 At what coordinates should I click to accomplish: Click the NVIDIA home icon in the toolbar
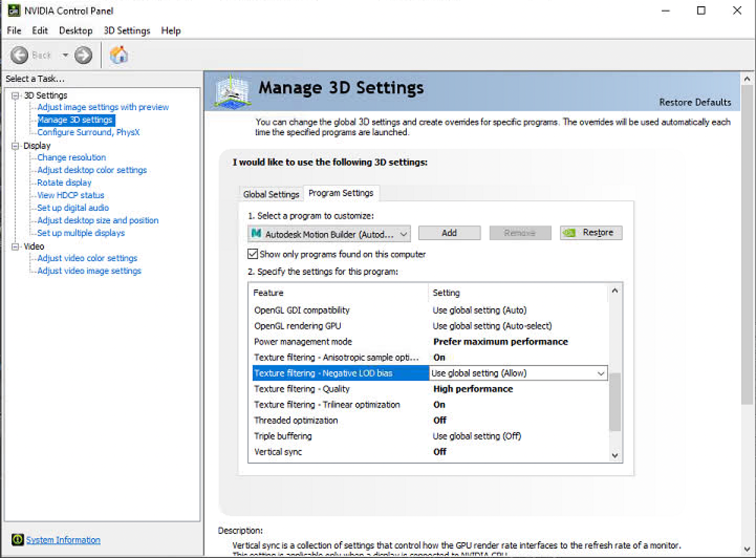(x=118, y=55)
